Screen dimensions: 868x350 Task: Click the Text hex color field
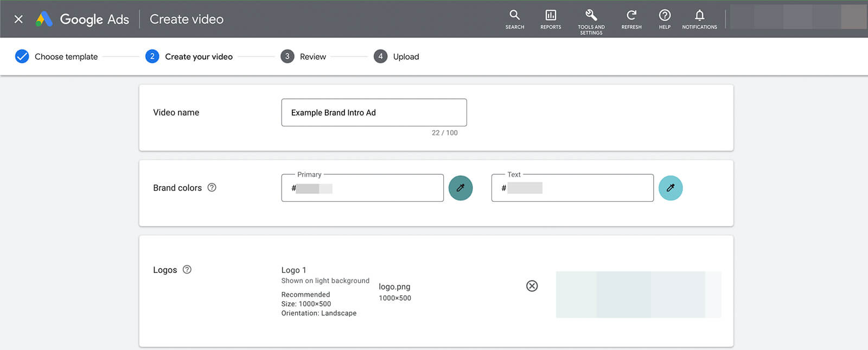(x=572, y=188)
